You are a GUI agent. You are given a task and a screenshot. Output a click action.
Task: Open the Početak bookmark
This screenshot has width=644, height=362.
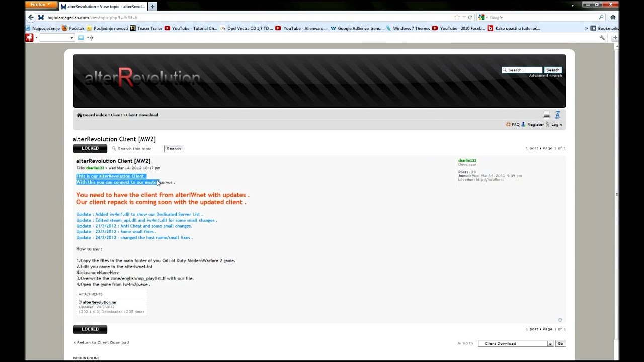[73, 28]
